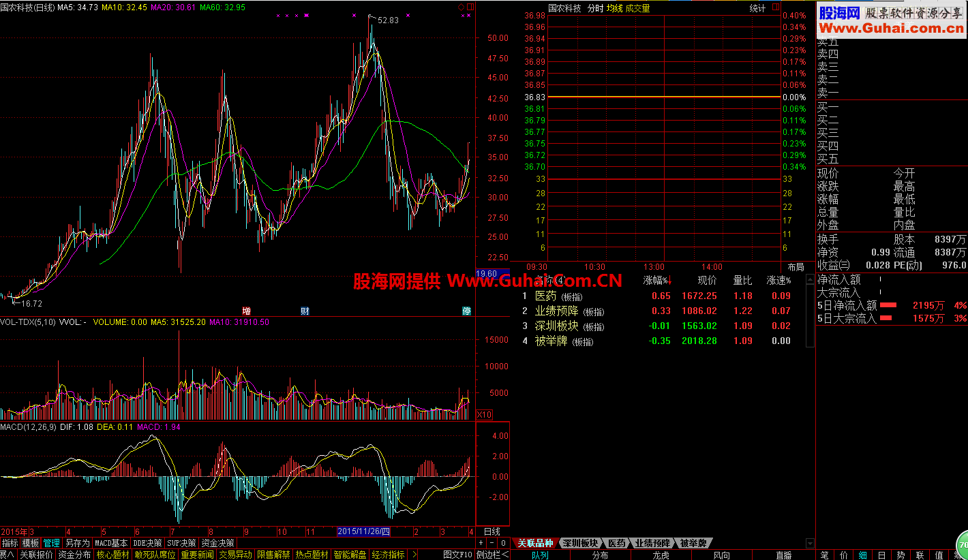This screenshot has width=968, height=560.
Task: Select the 医药 tab
Action: click(x=617, y=543)
